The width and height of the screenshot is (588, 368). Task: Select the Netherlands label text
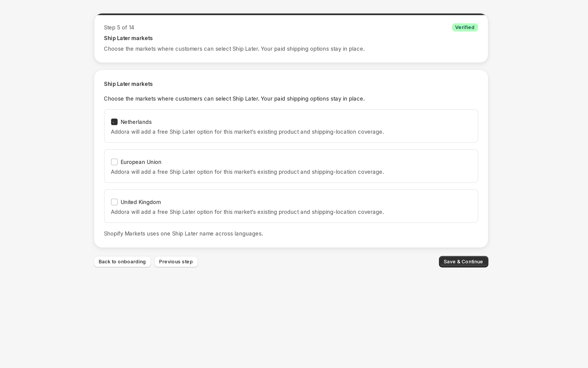pyautogui.click(x=136, y=122)
